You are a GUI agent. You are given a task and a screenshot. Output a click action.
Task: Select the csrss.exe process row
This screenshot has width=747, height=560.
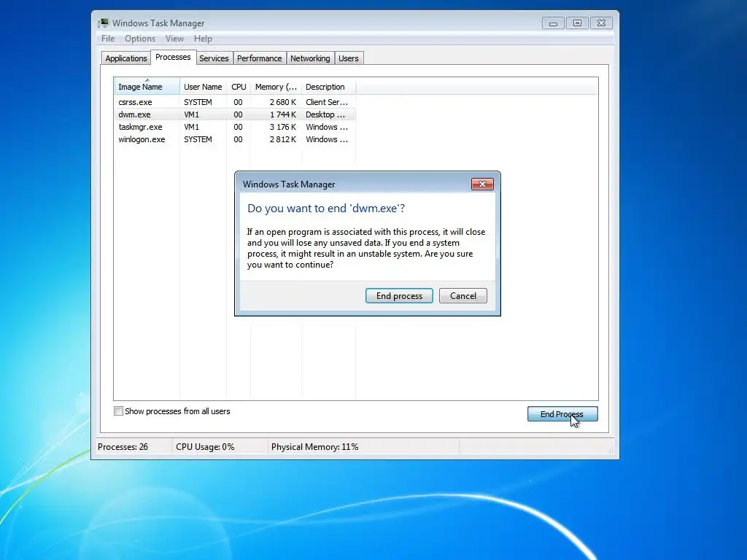(x=235, y=102)
